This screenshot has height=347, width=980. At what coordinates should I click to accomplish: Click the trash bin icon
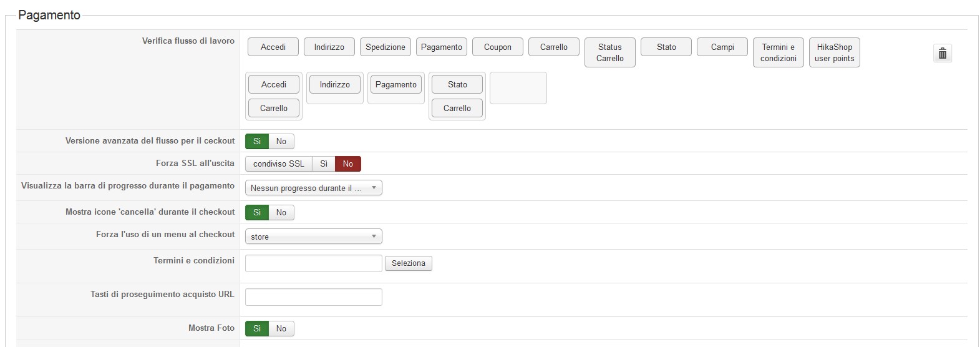pyautogui.click(x=942, y=53)
